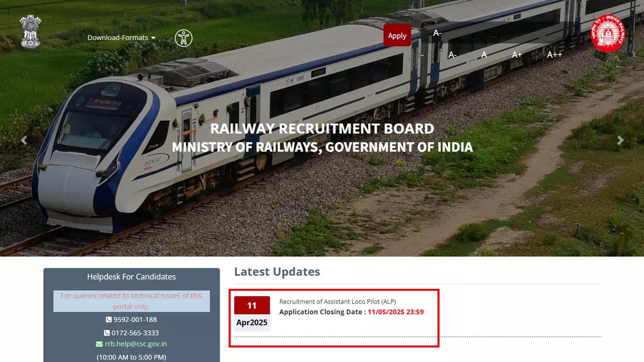644x362 pixels.
Task: Click the 11 Apr2025 date badge
Action: tap(252, 314)
